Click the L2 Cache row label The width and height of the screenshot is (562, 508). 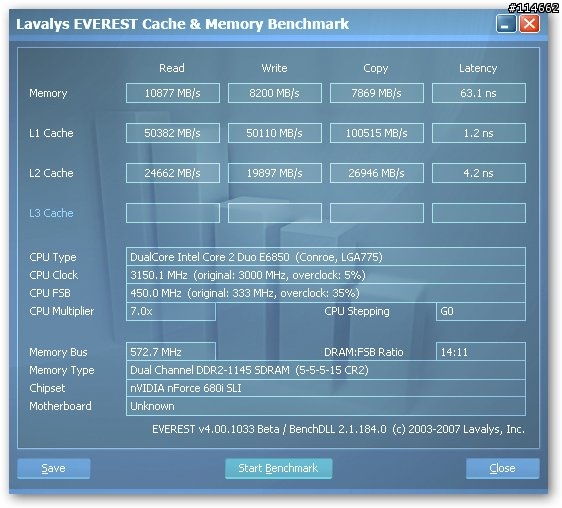51,173
